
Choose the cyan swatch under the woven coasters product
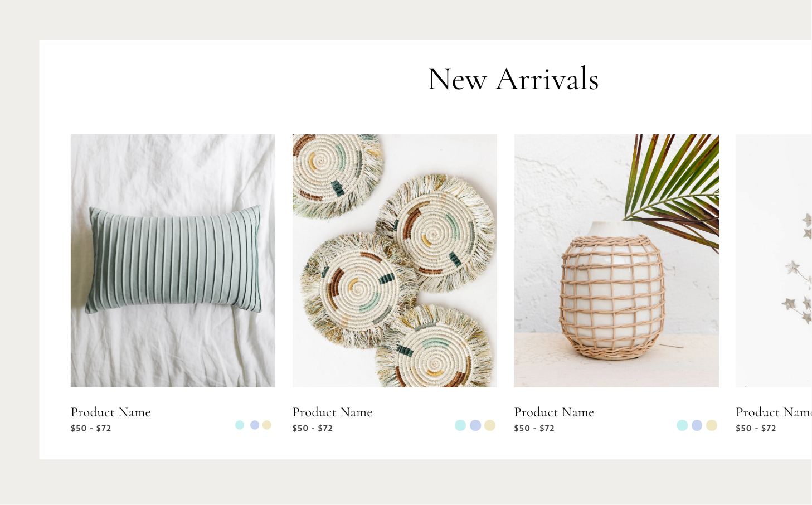tap(460, 425)
